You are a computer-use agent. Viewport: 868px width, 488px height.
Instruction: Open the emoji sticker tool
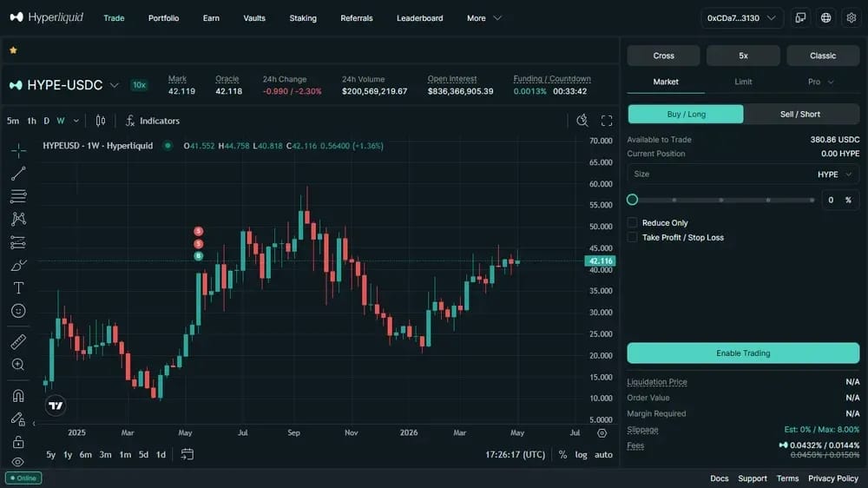pos(18,311)
